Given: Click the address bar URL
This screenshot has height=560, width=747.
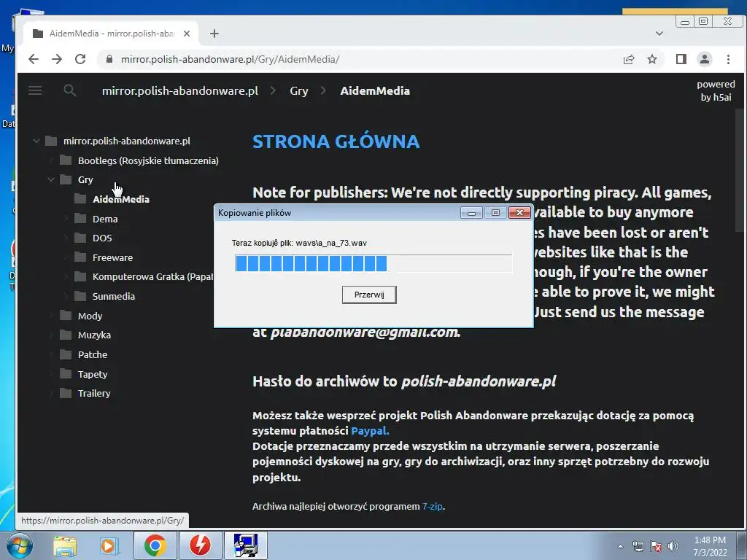Looking at the screenshot, I should click(230, 59).
